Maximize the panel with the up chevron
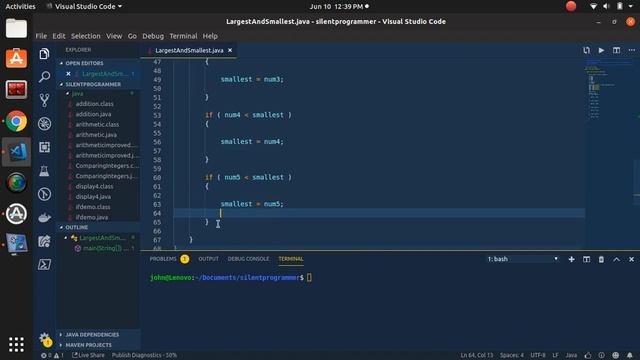Viewport: 640px width, 360px height. (x=616, y=259)
